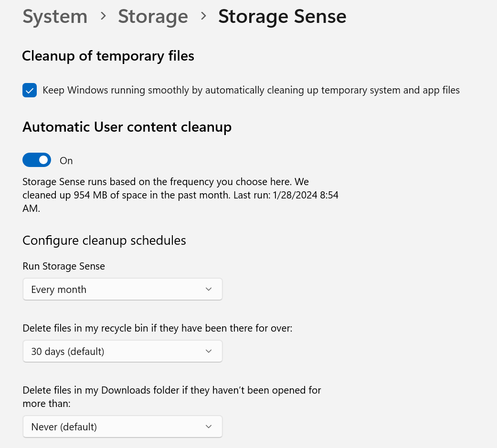The height and width of the screenshot is (448, 497).
Task: Click the "Configure cleanup schedules" heading
Action: 104,240
